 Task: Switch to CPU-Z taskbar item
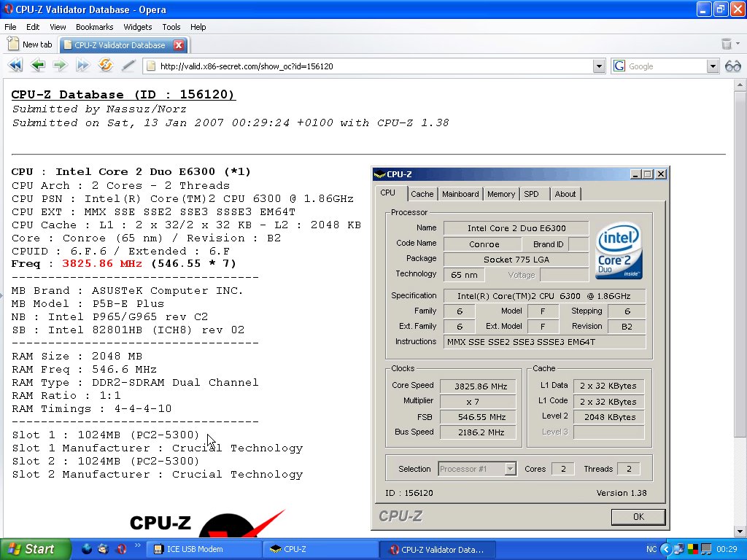[320, 550]
